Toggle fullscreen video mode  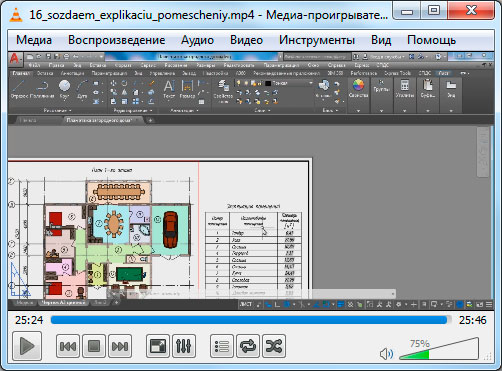[x=158, y=346]
